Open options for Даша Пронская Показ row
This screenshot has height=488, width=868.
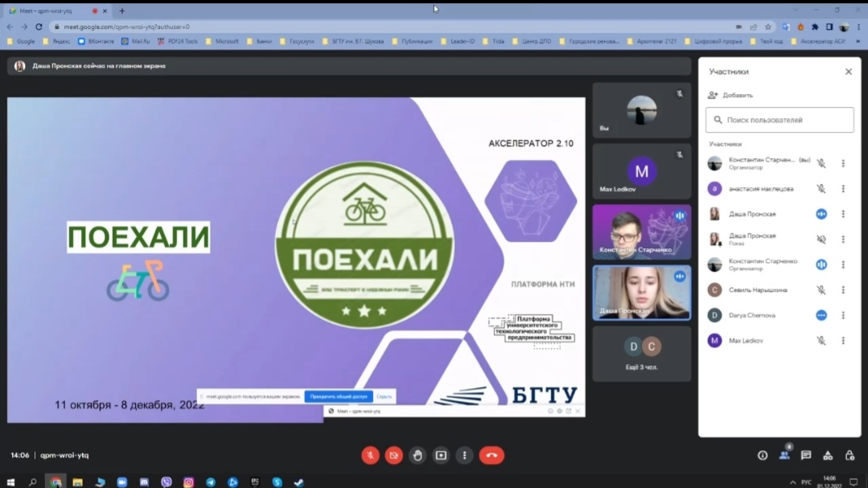(x=843, y=239)
